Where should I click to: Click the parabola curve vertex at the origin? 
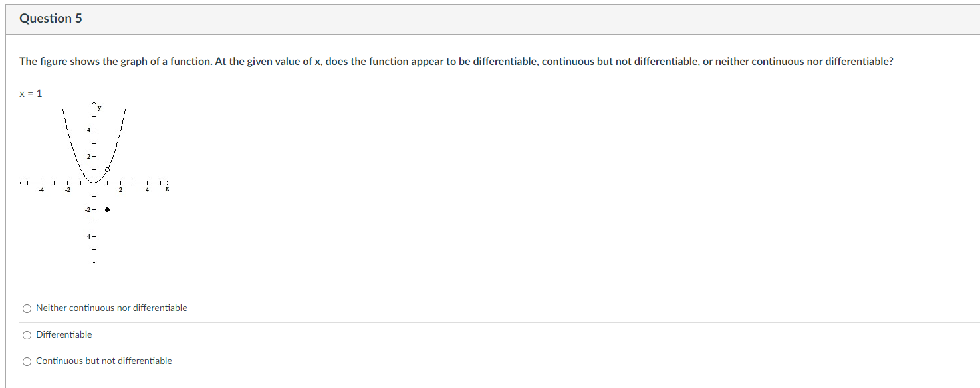coord(93,182)
